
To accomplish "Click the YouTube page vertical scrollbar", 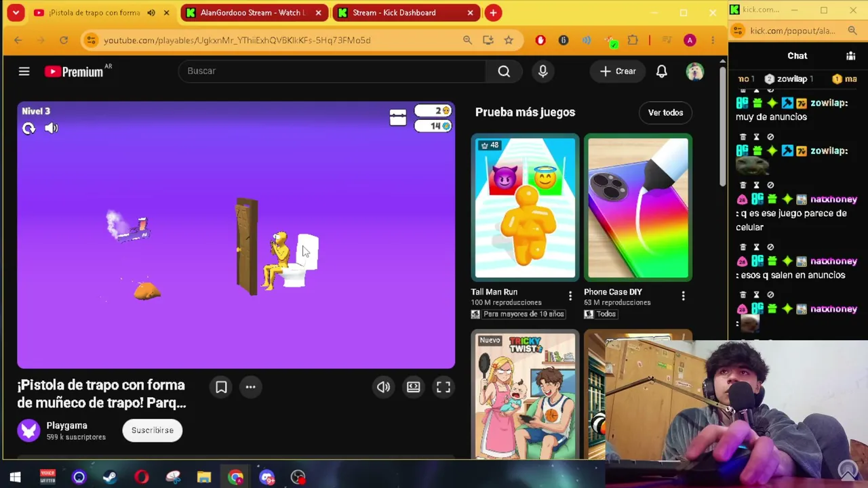I will pos(723,125).
